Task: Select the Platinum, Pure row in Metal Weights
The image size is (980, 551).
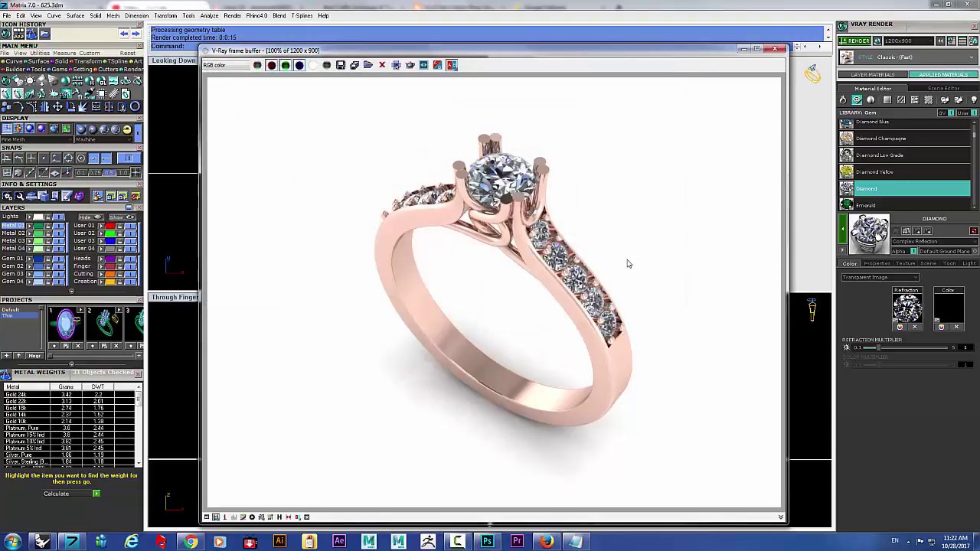Action: (x=69, y=429)
